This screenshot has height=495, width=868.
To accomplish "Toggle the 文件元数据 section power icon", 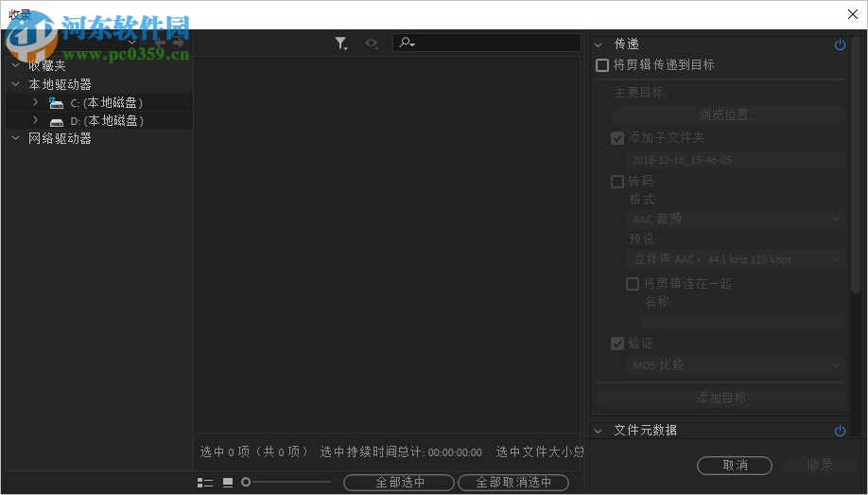I will pyautogui.click(x=840, y=431).
